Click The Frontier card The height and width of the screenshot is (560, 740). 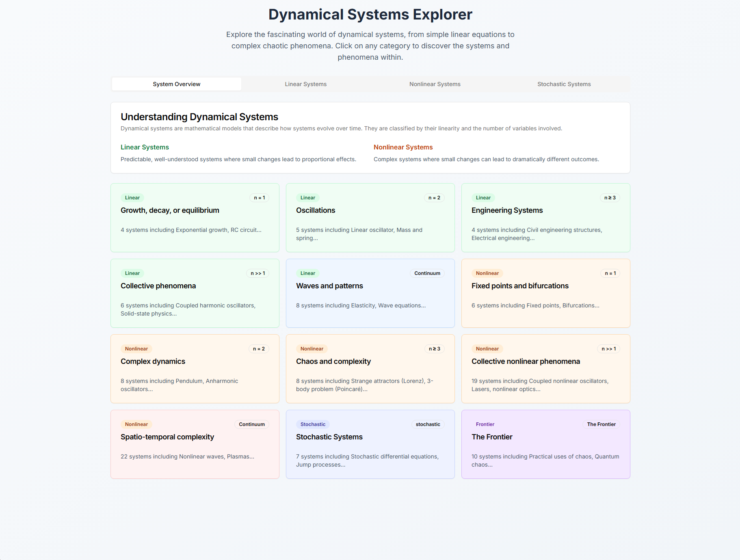click(545, 444)
